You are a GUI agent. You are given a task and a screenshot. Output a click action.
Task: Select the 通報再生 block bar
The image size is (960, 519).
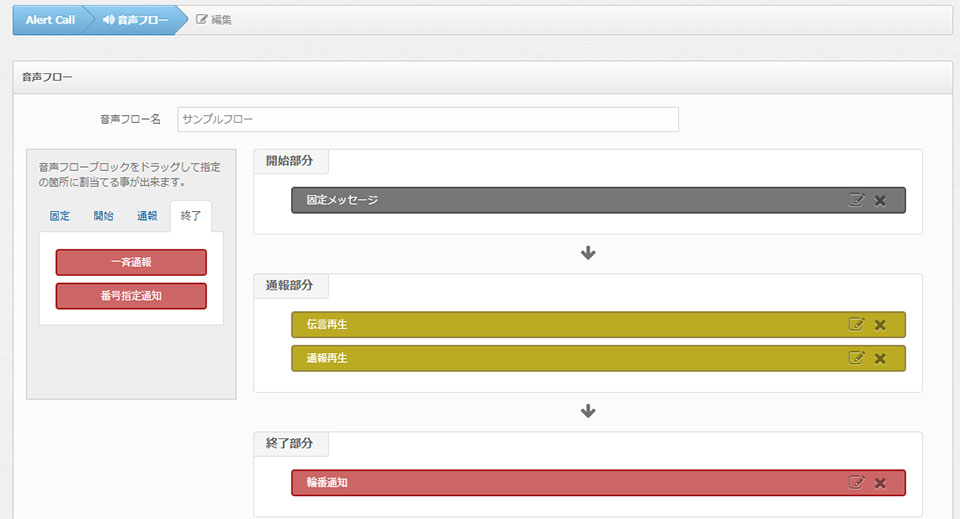pos(598,358)
